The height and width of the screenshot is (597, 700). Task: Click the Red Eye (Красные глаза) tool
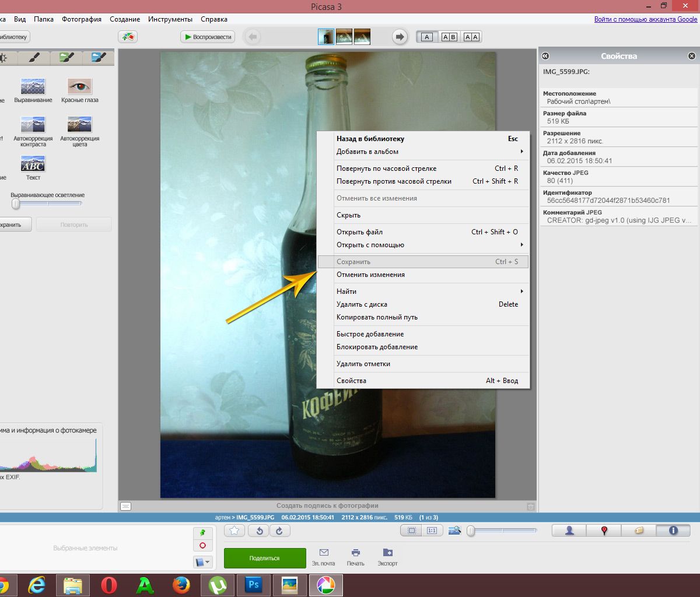[x=80, y=87]
